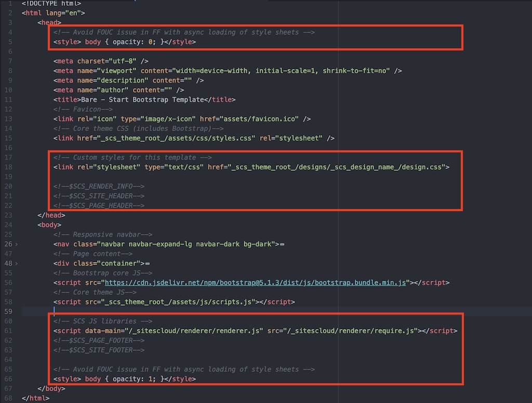
Task: Expand the folded nav block at line 26
Action: coord(17,244)
